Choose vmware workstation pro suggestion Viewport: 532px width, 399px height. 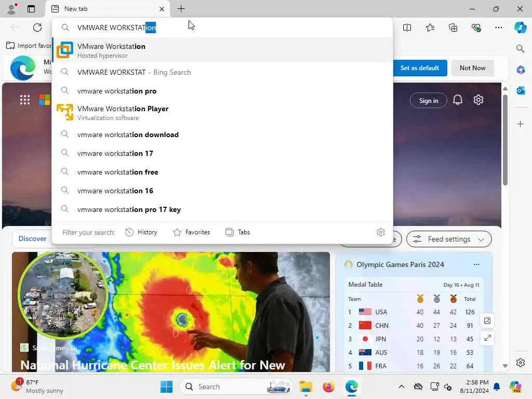(x=222, y=91)
